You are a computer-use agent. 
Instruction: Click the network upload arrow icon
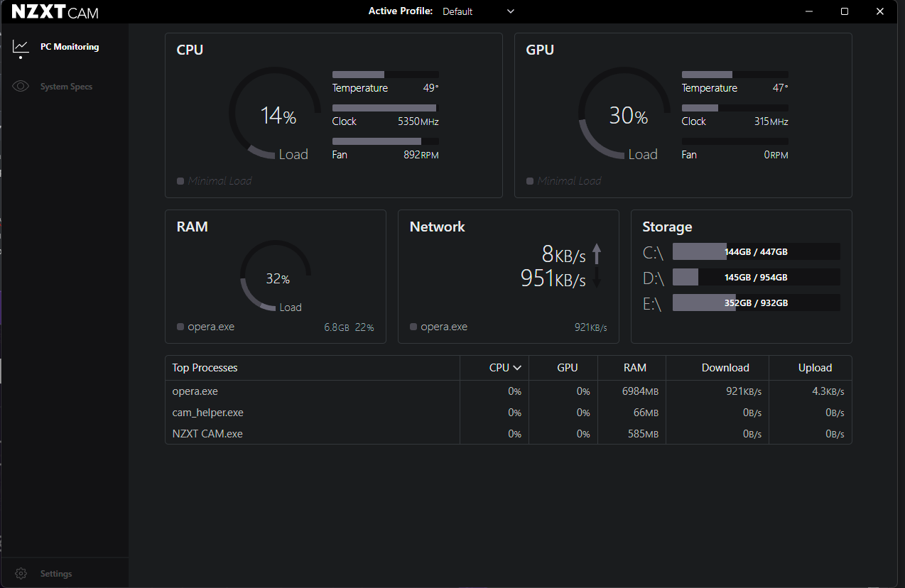(x=597, y=254)
